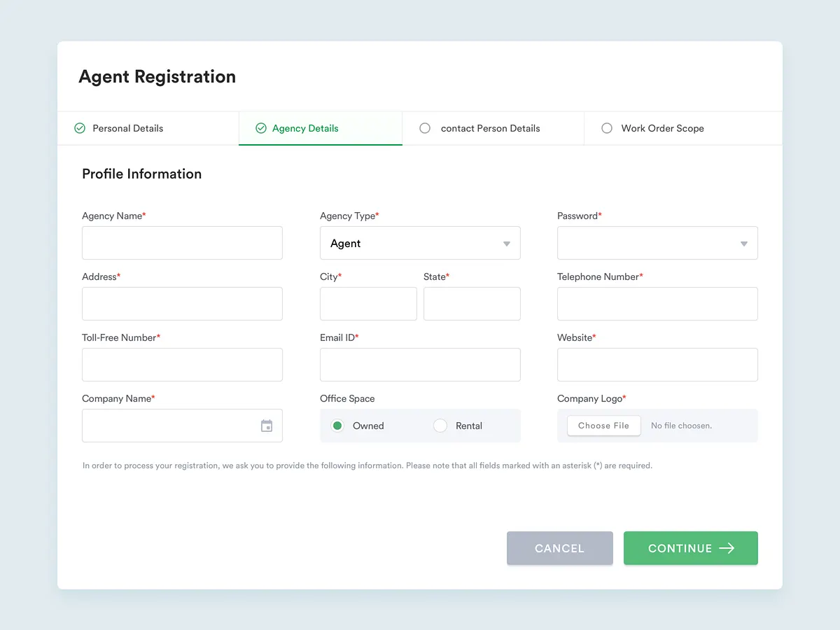The image size is (840, 630).
Task: Click inside the Agency Name input field
Action: point(182,243)
